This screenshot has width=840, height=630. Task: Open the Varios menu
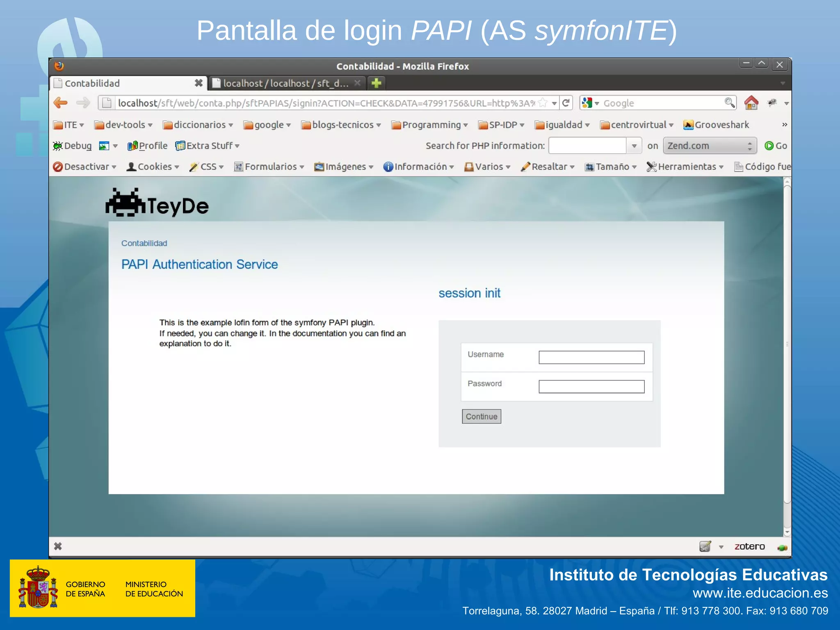[x=487, y=167]
